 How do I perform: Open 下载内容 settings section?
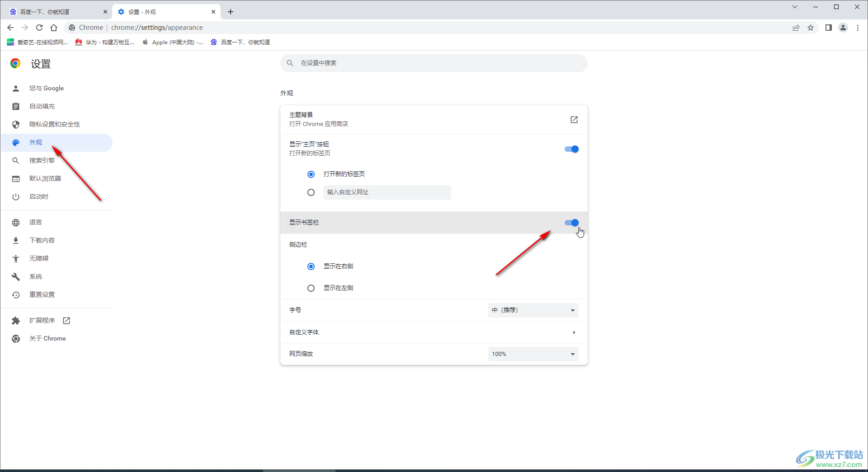pyautogui.click(x=57, y=240)
